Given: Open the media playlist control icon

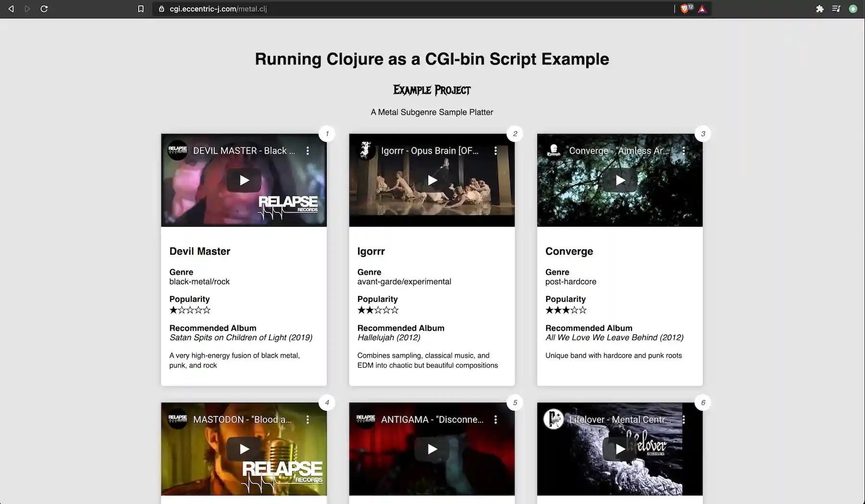Looking at the screenshot, I should [x=836, y=9].
